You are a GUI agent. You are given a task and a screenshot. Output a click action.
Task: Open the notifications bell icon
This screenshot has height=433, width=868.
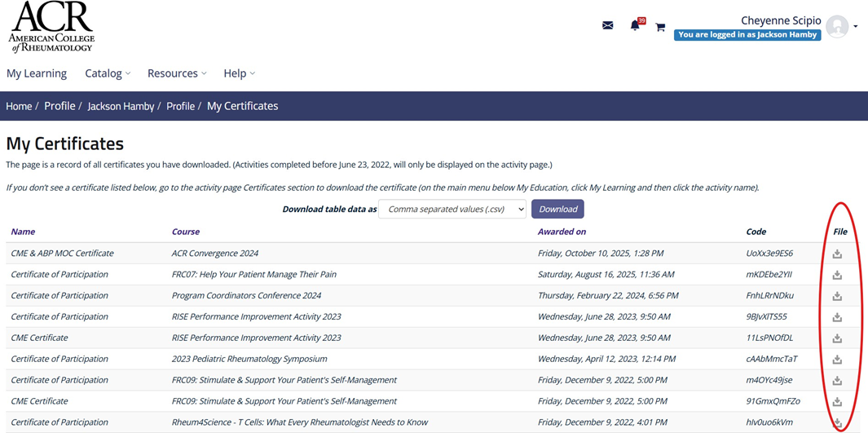coord(635,25)
